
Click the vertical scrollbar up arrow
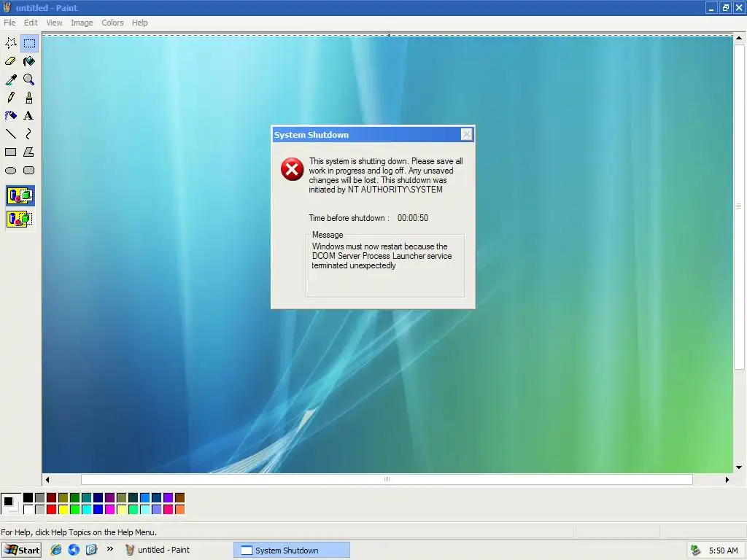click(739, 38)
